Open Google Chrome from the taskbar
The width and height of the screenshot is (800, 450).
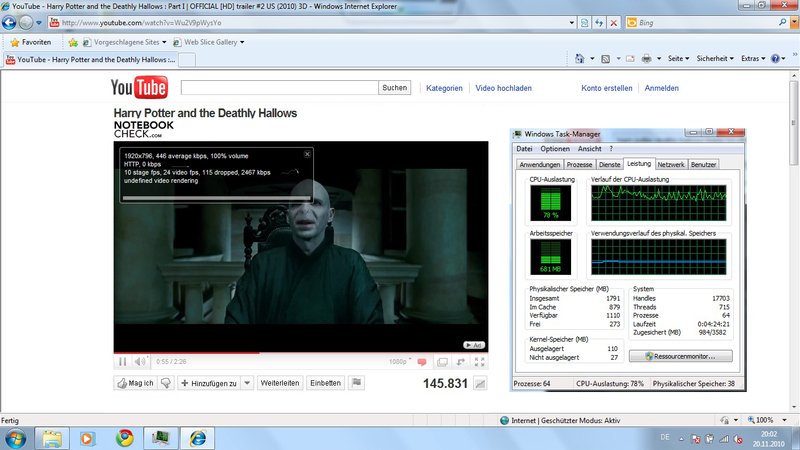pyautogui.click(x=124, y=438)
